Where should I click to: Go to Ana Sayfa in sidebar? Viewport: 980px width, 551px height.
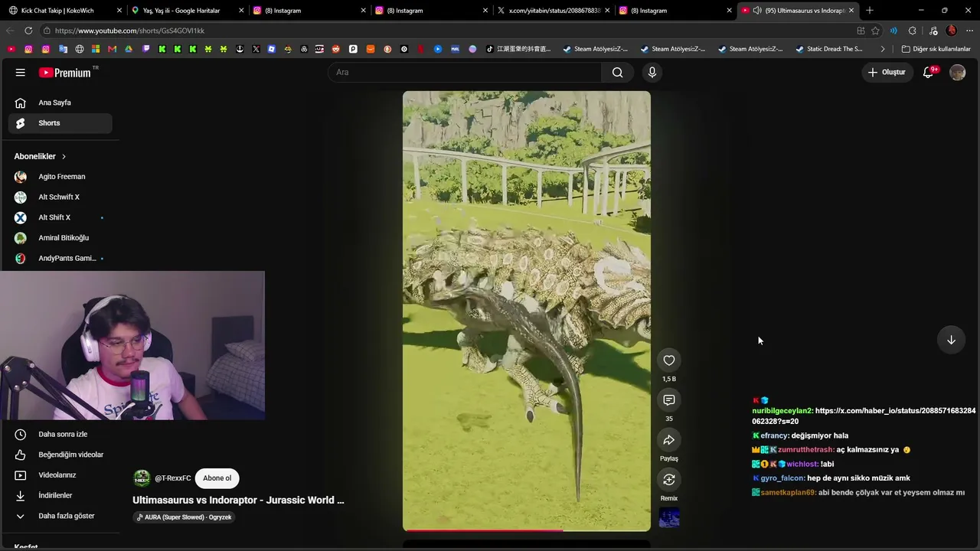point(60,103)
